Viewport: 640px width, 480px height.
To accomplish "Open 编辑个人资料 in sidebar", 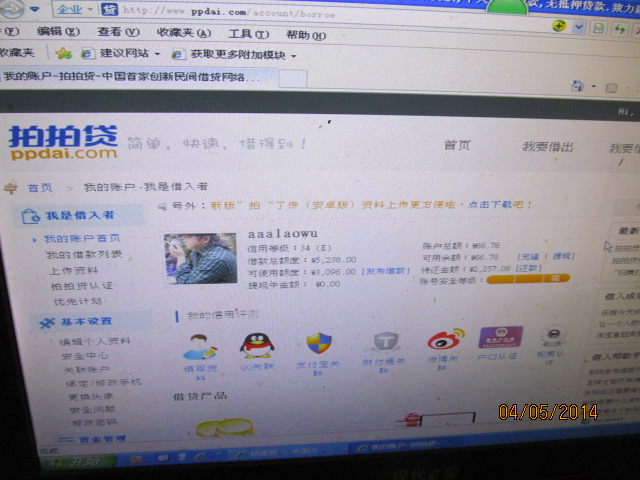I will point(95,341).
